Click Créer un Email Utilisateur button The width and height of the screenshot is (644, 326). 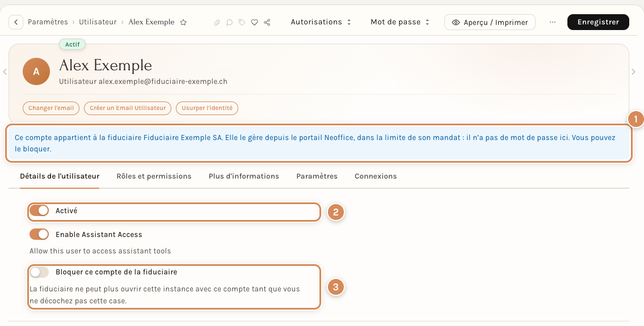(128, 108)
